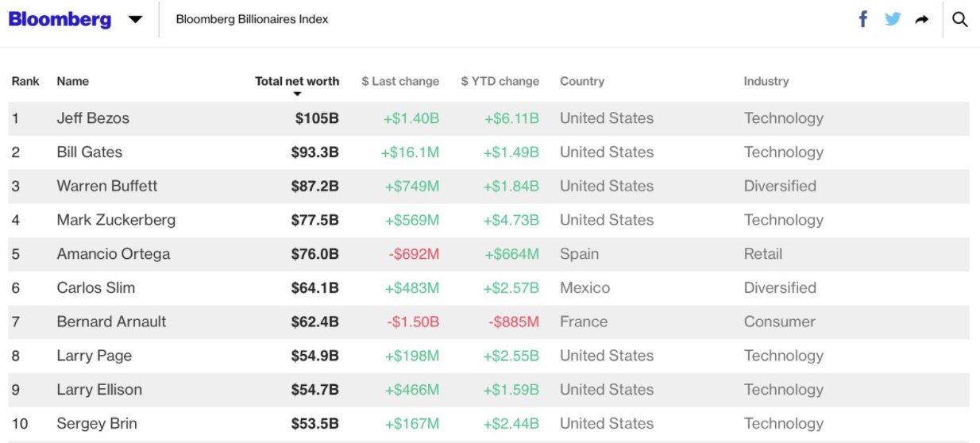Open Larry Ellison profile
The image size is (980, 443).
coord(99,390)
